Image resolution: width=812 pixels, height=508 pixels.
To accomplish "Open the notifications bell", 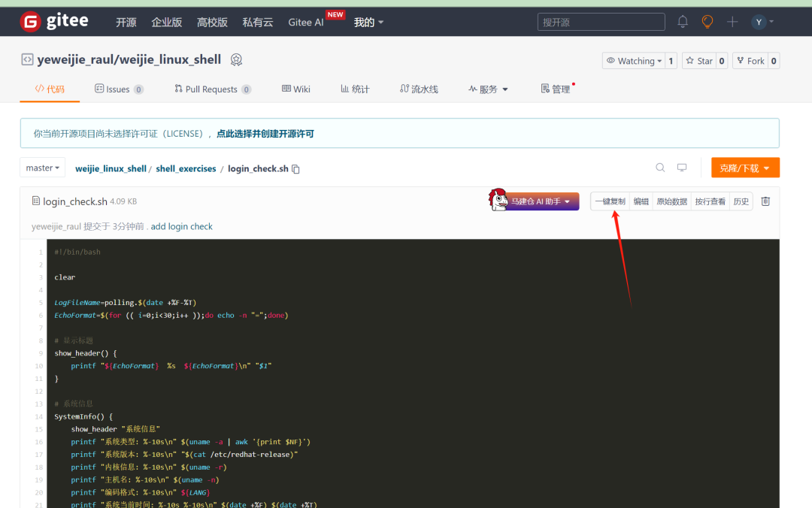I will 683,22.
